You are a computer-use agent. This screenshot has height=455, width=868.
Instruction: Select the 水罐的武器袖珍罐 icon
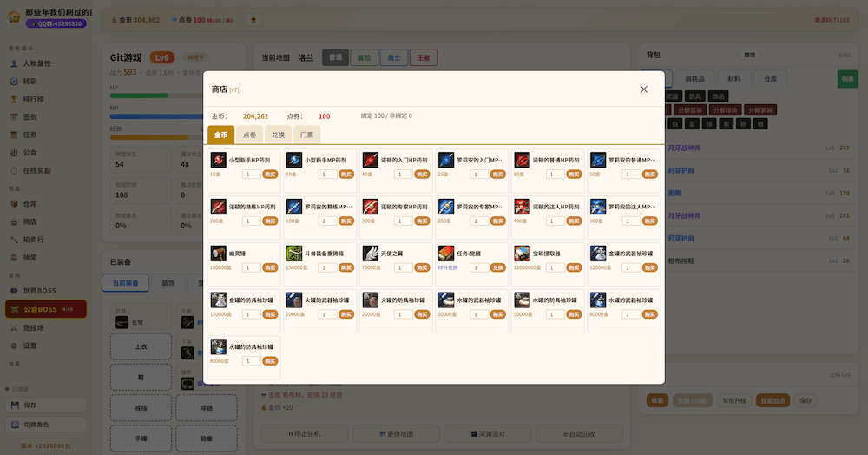point(598,300)
